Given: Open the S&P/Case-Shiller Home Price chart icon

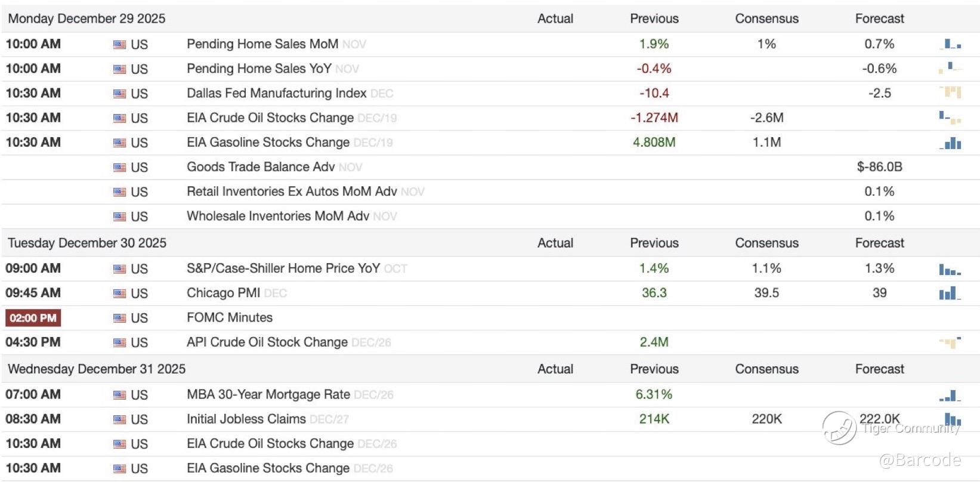Looking at the screenshot, I should pyautogui.click(x=950, y=270).
